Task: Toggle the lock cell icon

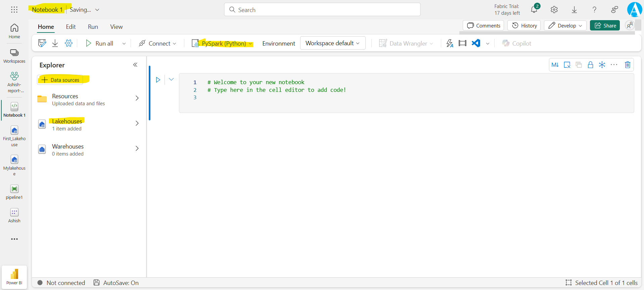Action: tap(590, 65)
